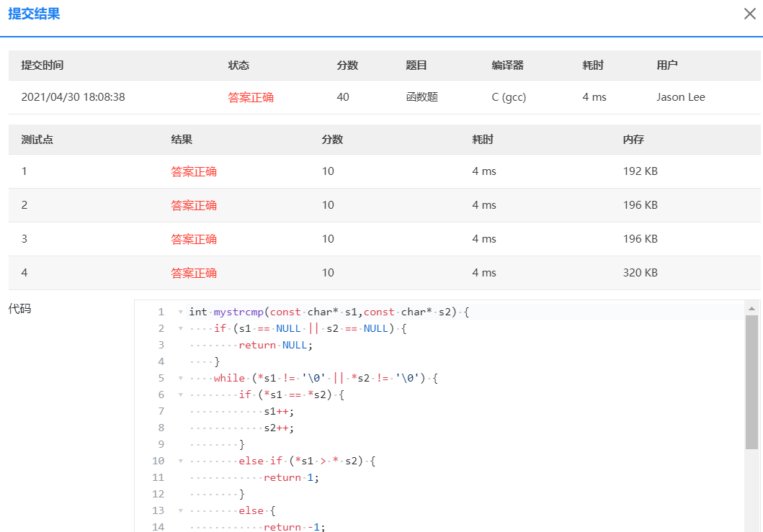Click the 320 KB memory value
The width and height of the screenshot is (763, 532).
pos(641,273)
